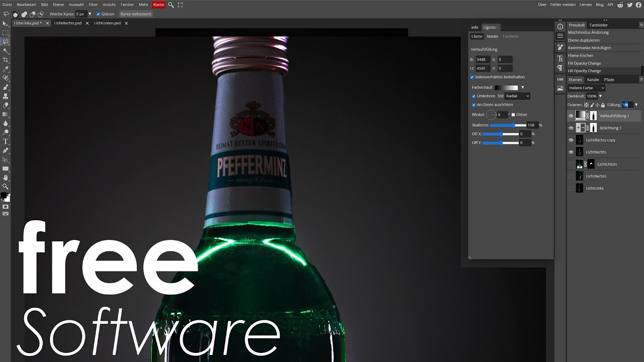Hide the Verlaufsfüllung 1 layer
This screenshot has height=362, width=644.
(x=571, y=116)
